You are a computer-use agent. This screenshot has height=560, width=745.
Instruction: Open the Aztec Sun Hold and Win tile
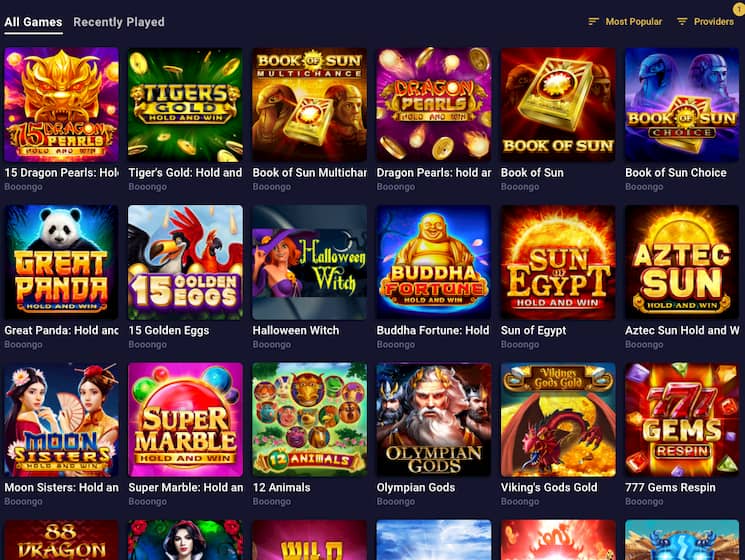[682, 262]
